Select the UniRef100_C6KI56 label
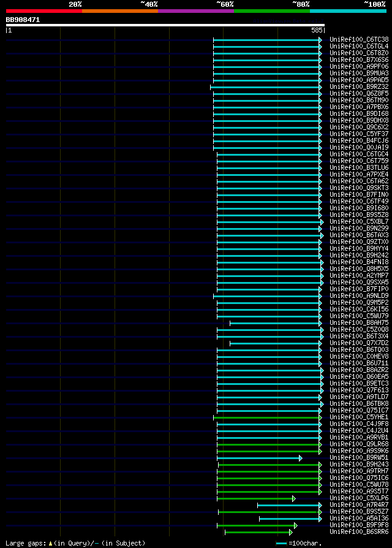 (x=359, y=309)
